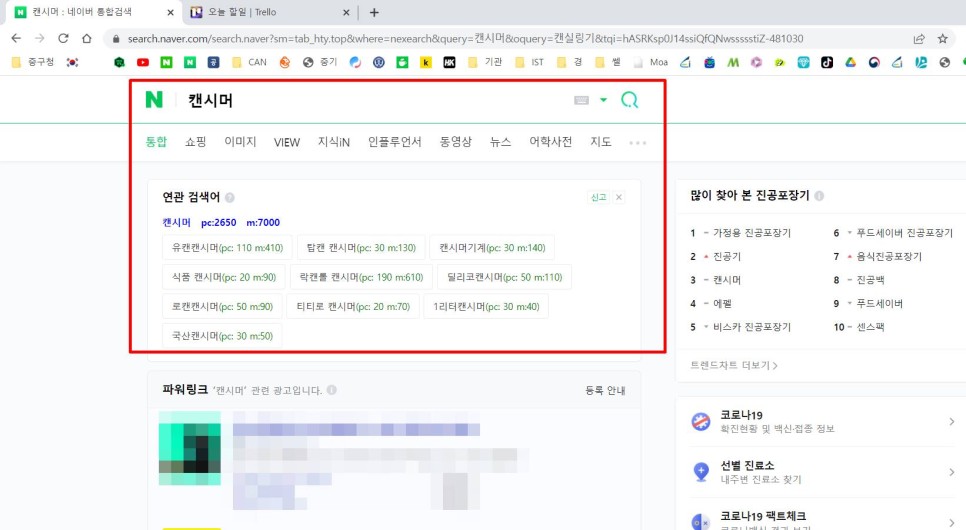The width and height of the screenshot is (966, 530).
Task: Switch to the 인플루언서 search tab
Action: click(x=394, y=142)
